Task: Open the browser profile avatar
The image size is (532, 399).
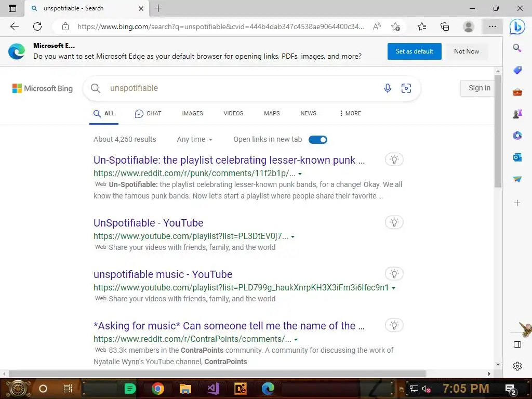Action: [468, 26]
